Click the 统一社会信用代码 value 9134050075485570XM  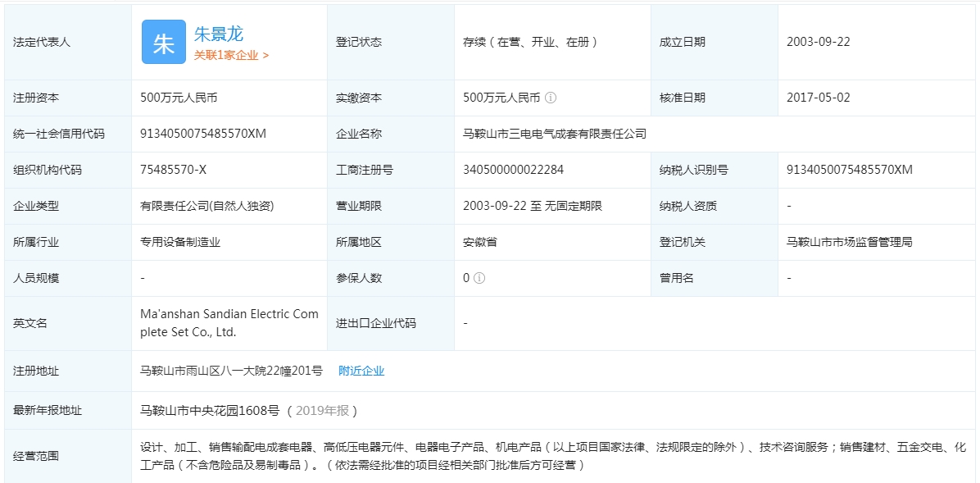(203, 134)
